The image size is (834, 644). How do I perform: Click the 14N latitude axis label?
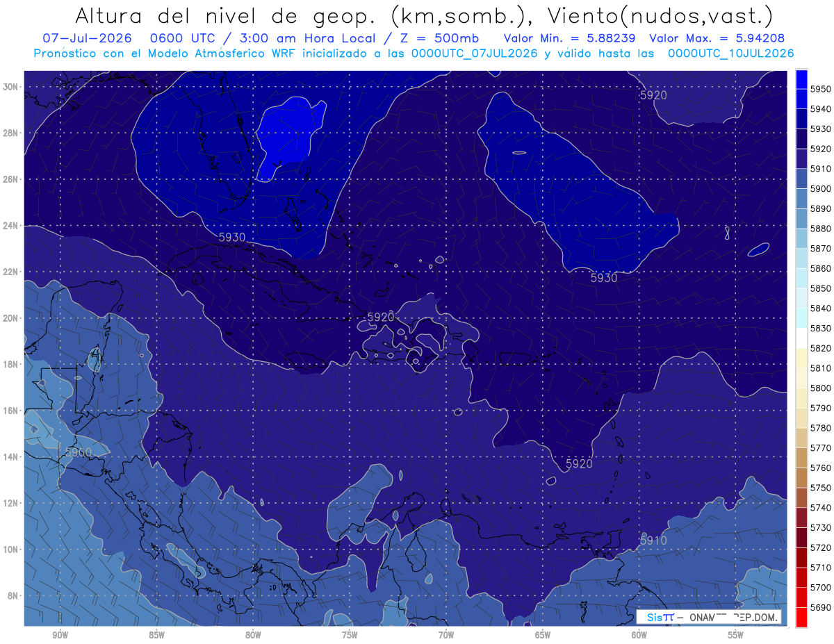pos(11,456)
